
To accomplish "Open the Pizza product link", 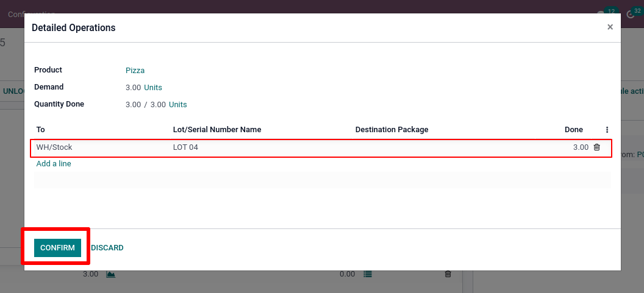I will pyautogui.click(x=135, y=71).
